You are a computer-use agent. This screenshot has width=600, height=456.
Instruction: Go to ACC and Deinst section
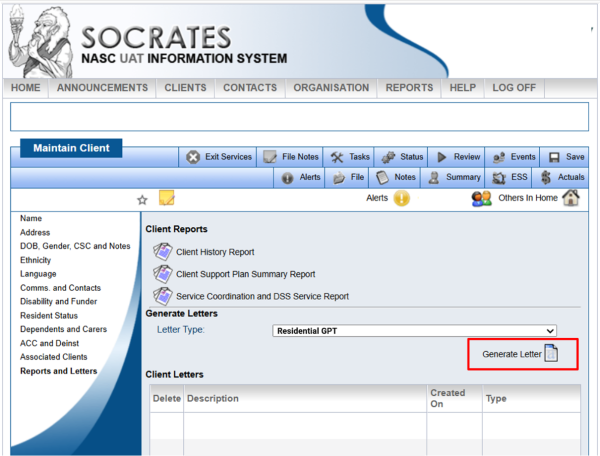pos(49,343)
